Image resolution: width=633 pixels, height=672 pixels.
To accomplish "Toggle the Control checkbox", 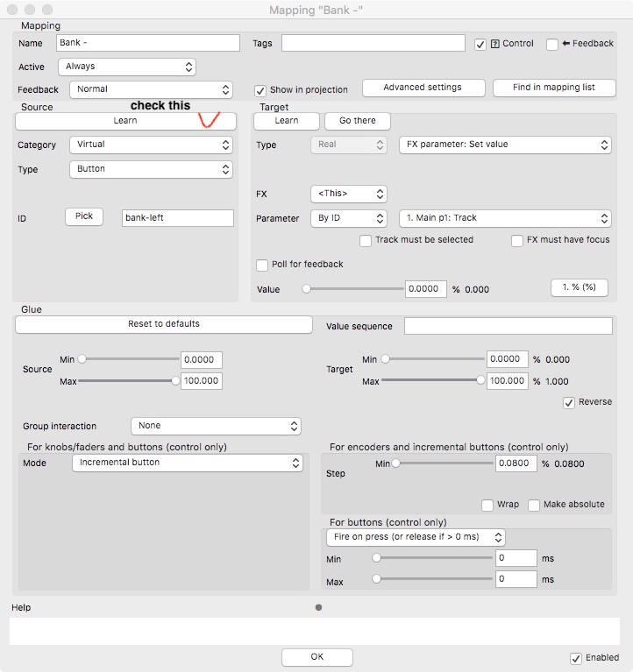I will point(480,45).
